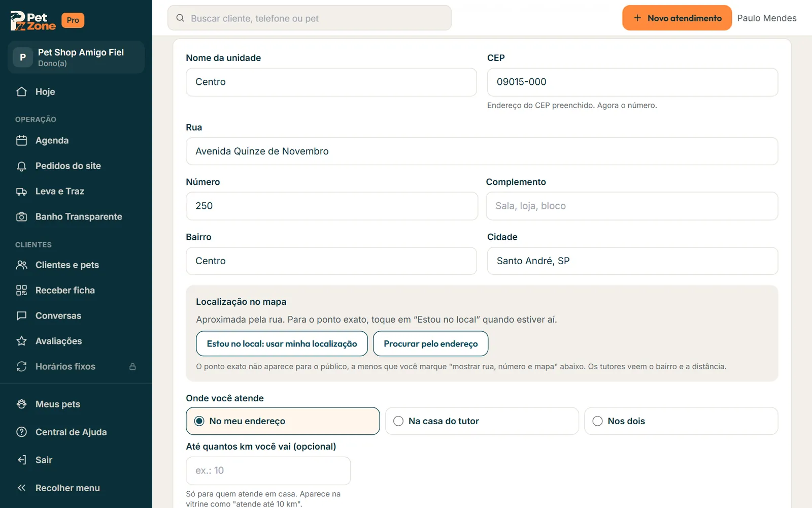This screenshot has width=812, height=508.
Task: Open the Conversas menu entry
Action: tap(76, 316)
